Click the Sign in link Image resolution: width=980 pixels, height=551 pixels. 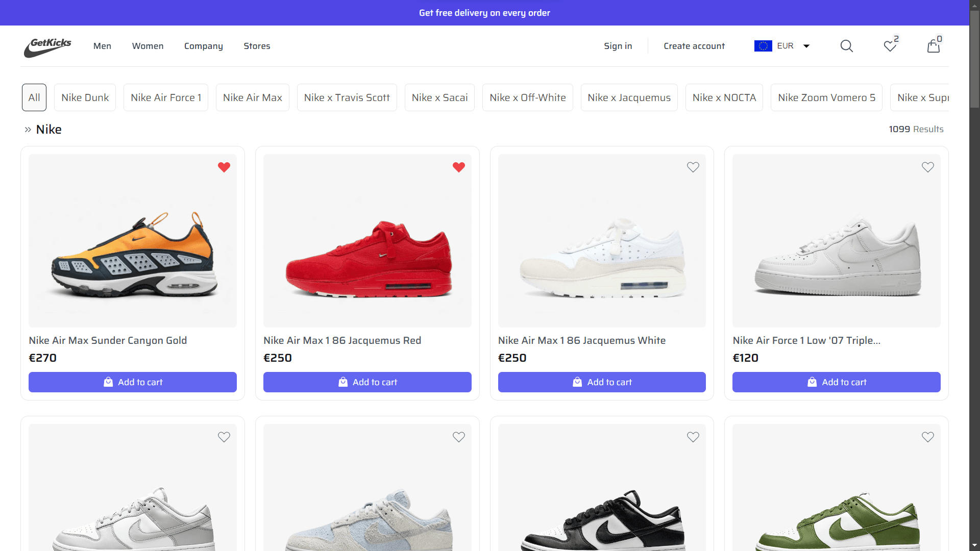(618, 46)
